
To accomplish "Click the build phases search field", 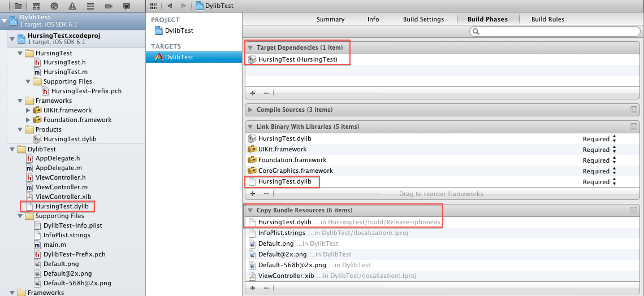I will [554, 31].
